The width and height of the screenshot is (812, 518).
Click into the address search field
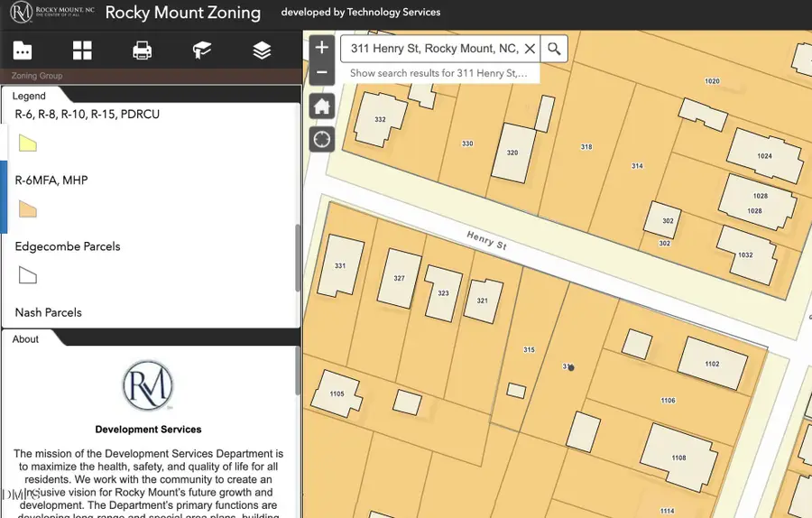[434, 49]
